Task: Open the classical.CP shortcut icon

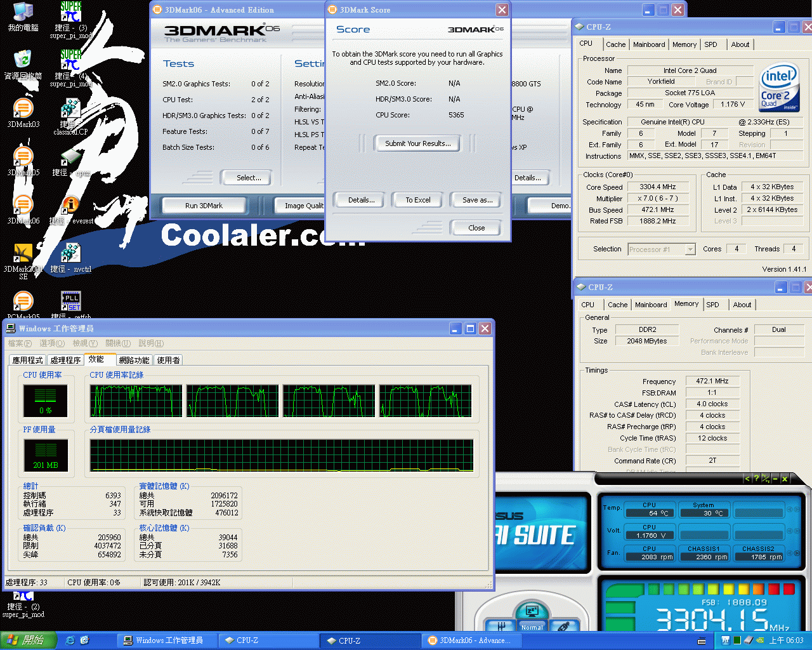Action: (70, 116)
